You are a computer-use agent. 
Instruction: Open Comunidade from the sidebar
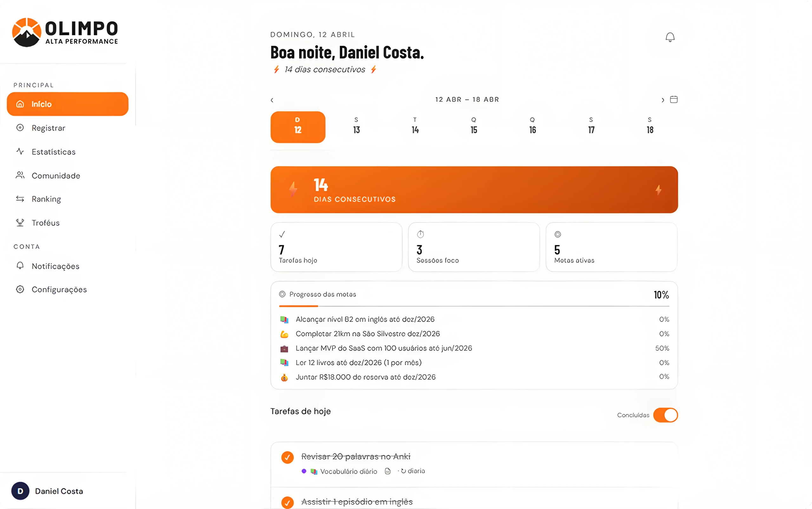point(56,175)
